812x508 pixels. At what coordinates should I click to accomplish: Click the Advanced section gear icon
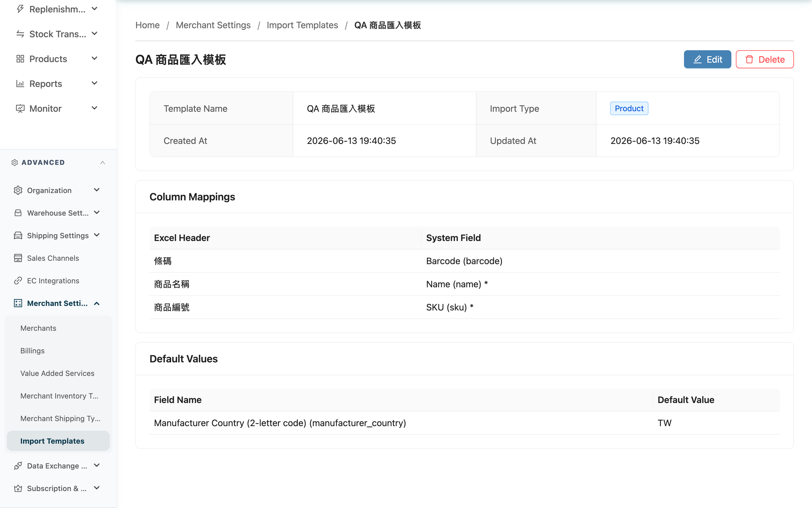click(x=15, y=163)
